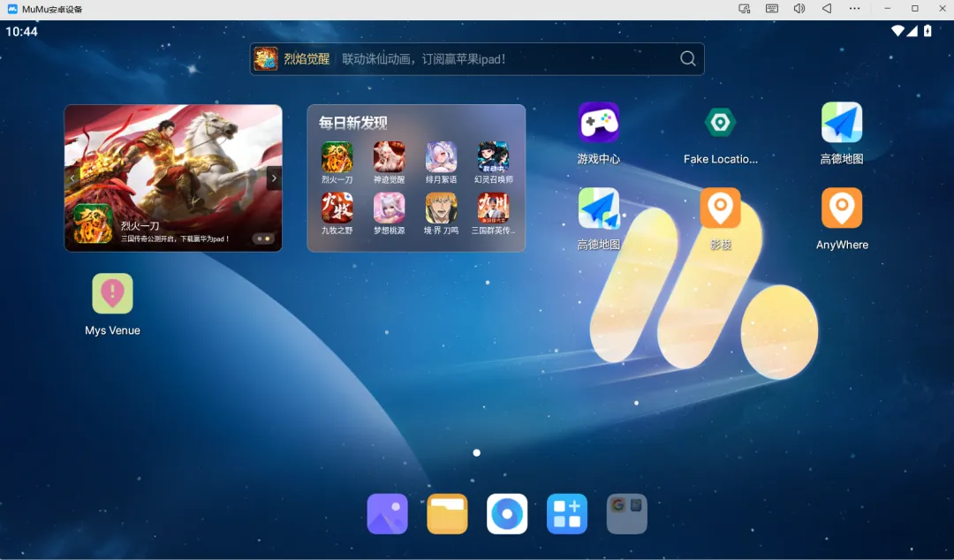Click the search magnifier icon

tap(687, 59)
